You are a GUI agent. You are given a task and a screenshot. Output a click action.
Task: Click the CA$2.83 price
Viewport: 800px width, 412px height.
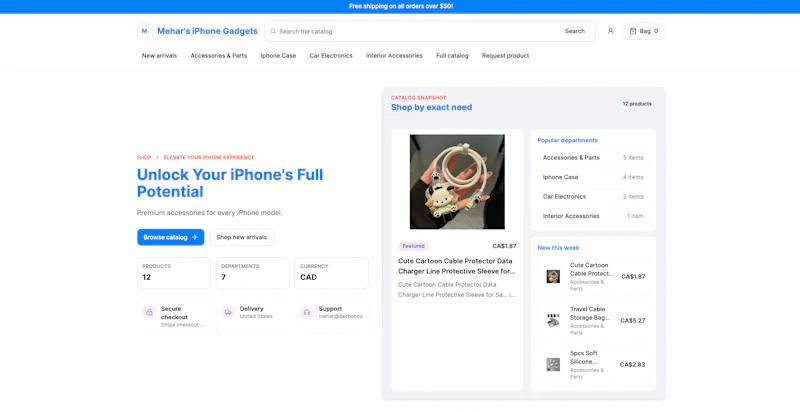633,365
